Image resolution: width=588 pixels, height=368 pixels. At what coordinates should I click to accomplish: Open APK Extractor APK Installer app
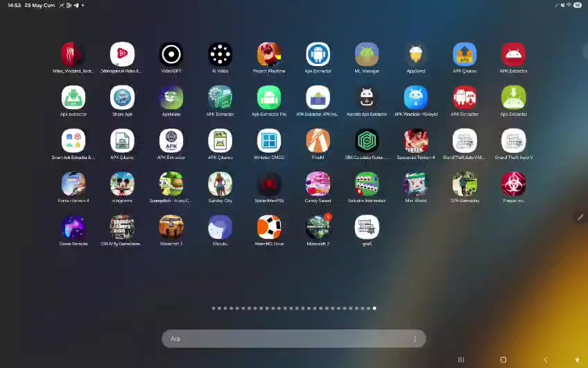pos(318,98)
